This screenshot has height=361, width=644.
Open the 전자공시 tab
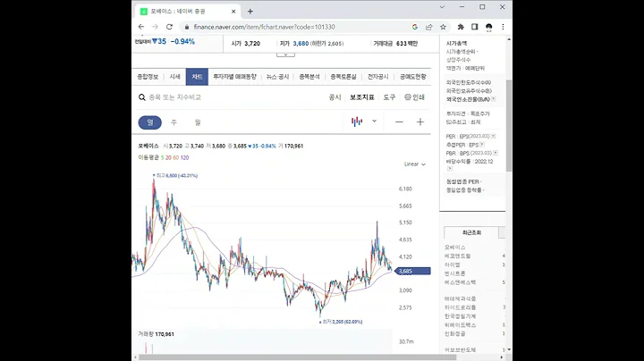tap(377, 77)
